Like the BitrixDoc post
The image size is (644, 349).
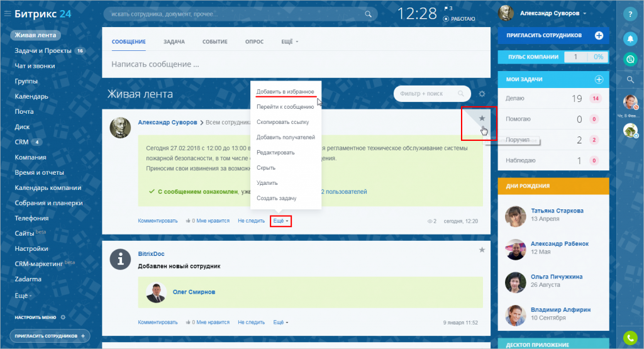[x=208, y=323]
